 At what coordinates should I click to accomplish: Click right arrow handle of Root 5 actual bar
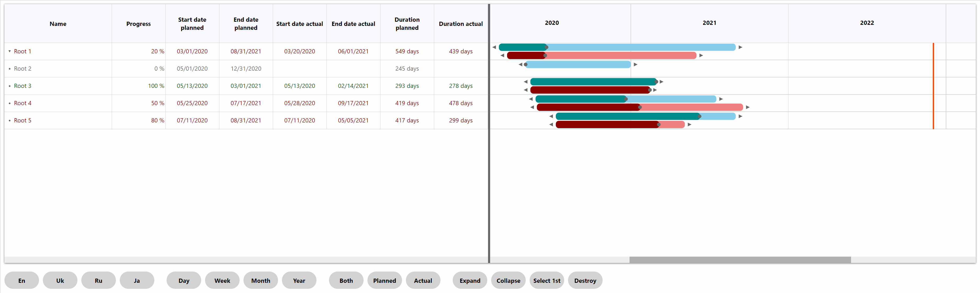[689, 125]
